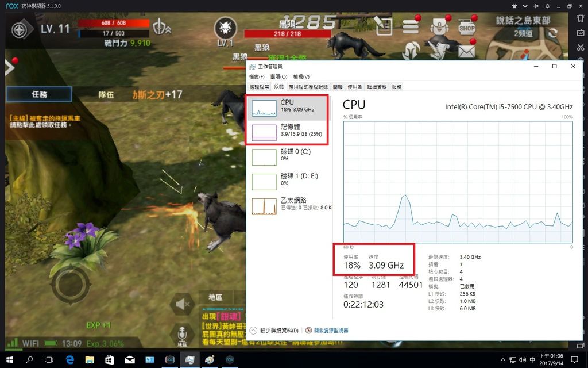588x368 pixels.
Task: Select CPU in the performance sidebar
Action: point(289,108)
